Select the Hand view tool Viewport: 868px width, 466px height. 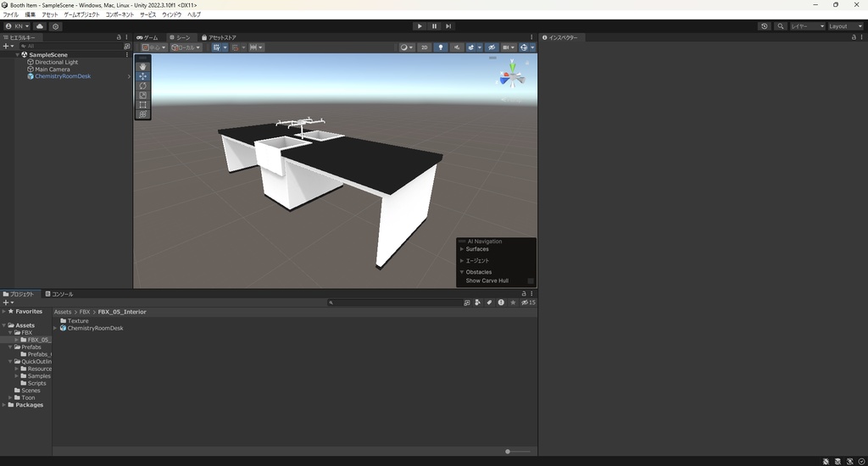[142, 66]
